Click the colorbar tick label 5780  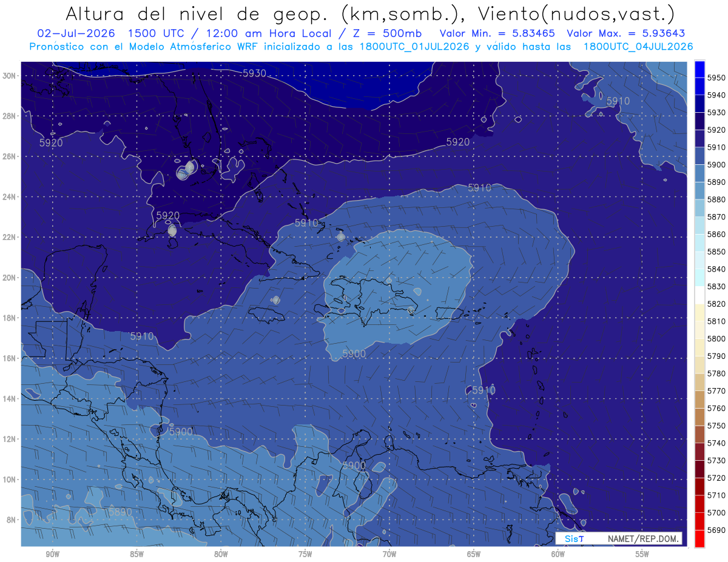point(716,373)
